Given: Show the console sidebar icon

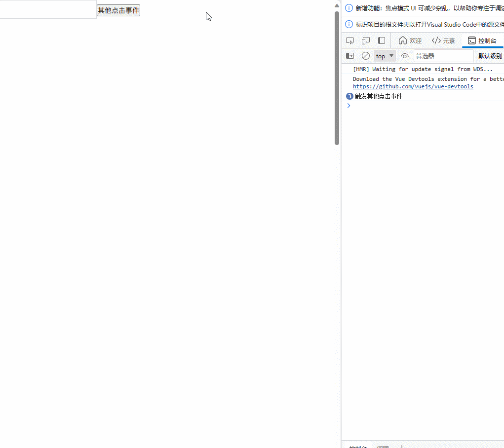Looking at the screenshot, I should [349, 56].
